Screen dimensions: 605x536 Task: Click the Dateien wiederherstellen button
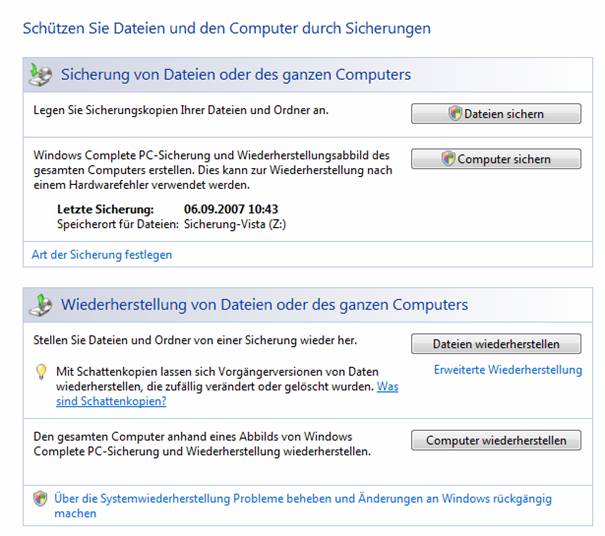tap(496, 343)
